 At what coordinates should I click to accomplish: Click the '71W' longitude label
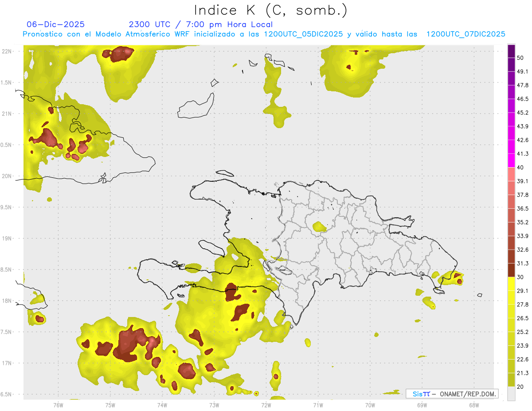coord(318,405)
